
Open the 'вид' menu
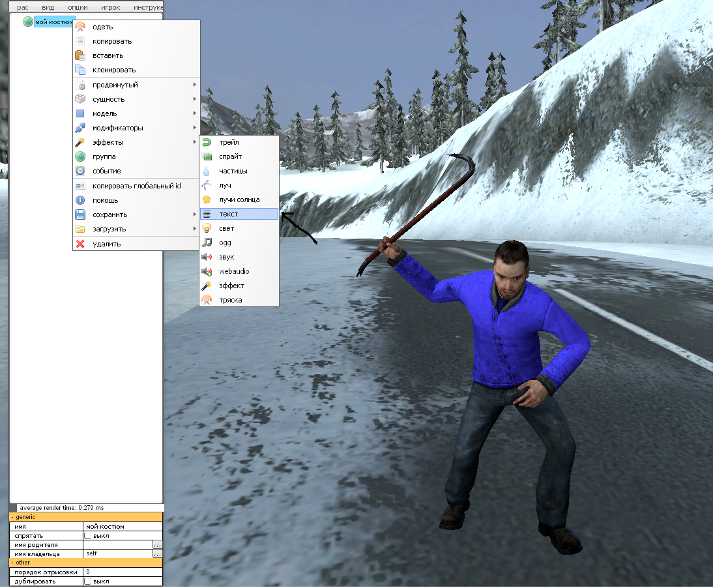48,7
